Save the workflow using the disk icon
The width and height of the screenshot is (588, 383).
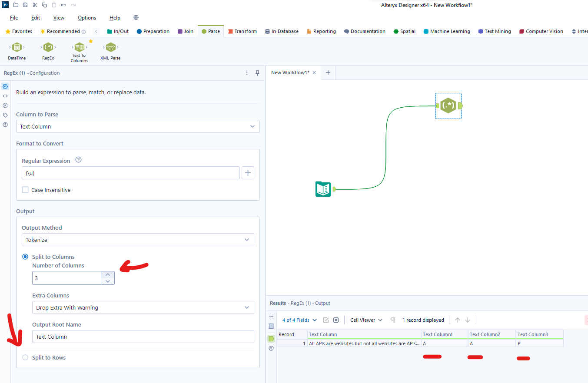click(25, 5)
